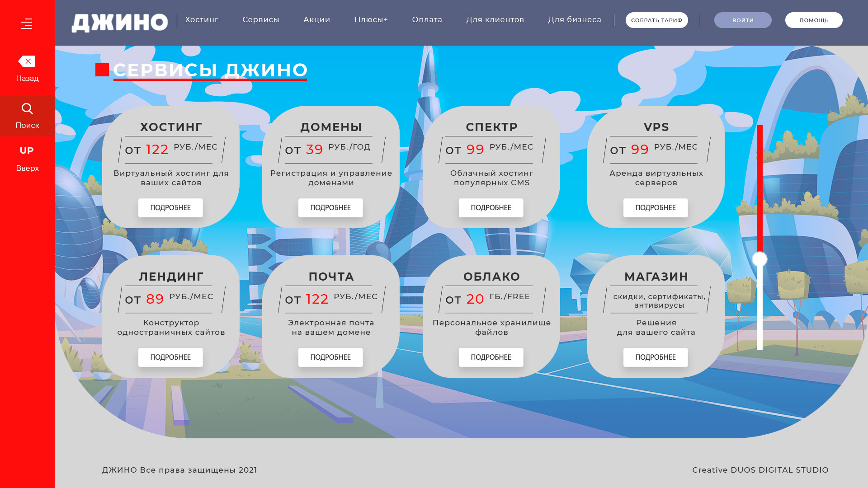
Task: Open the Для бизнеса menu
Action: 575,20
